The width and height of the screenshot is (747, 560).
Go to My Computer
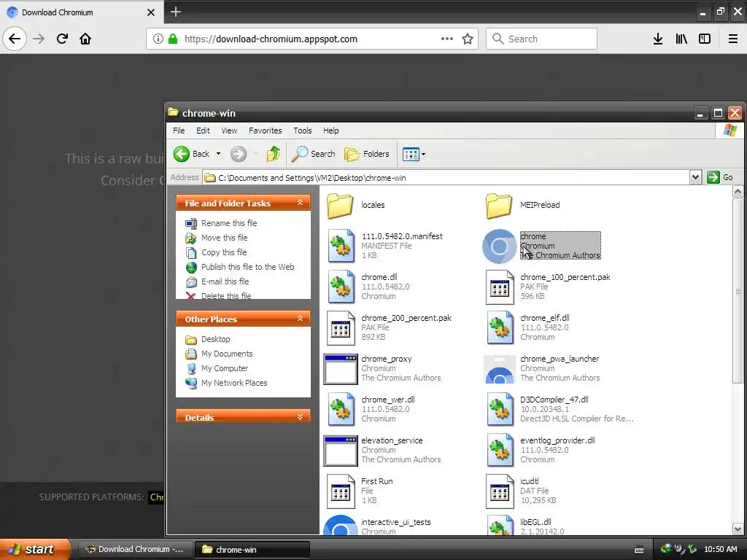click(225, 368)
